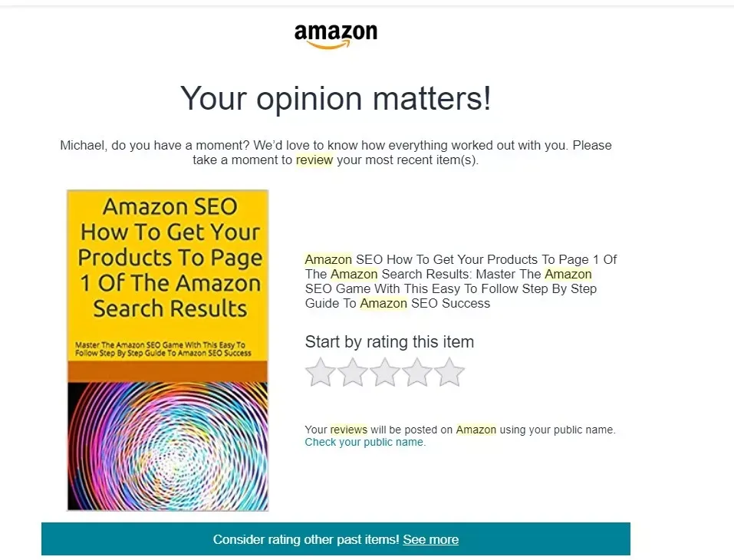
Task: Click highlighted word 'reviews' in public name note
Action: [349, 430]
